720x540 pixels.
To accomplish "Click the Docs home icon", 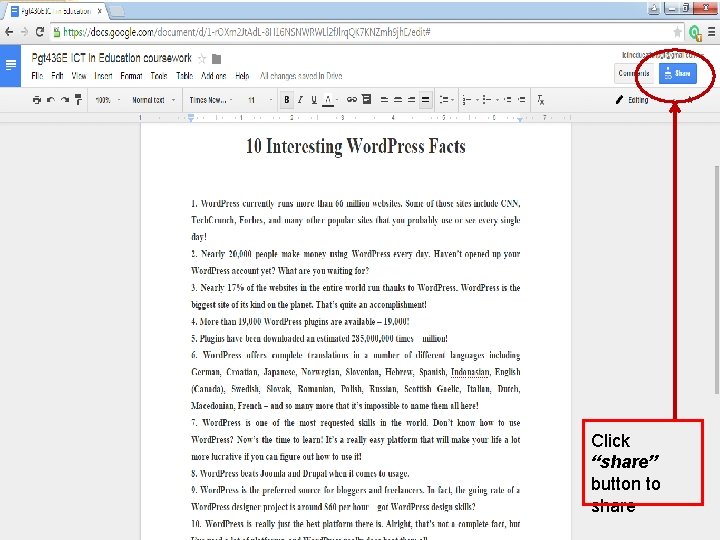I will tap(10, 66).
